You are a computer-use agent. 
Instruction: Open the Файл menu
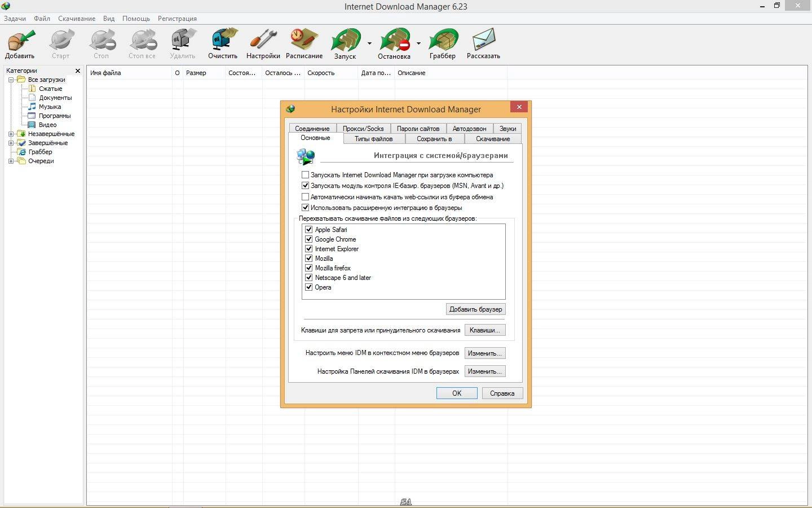(x=42, y=19)
